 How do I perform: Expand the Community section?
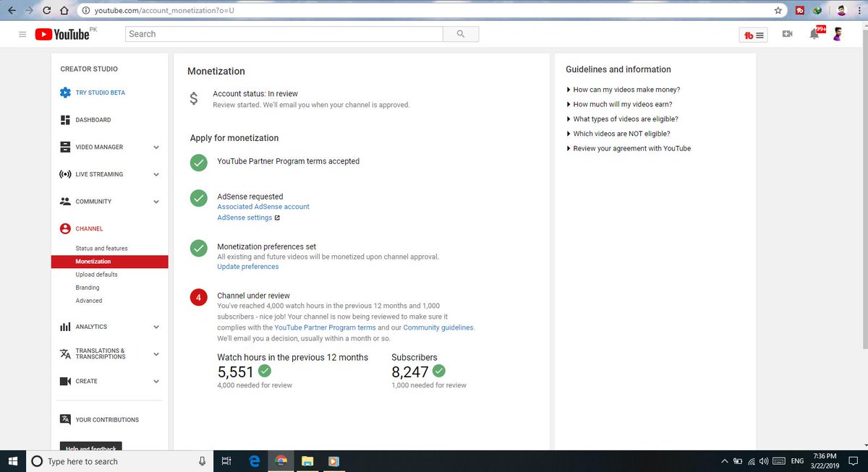pyautogui.click(x=156, y=202)
